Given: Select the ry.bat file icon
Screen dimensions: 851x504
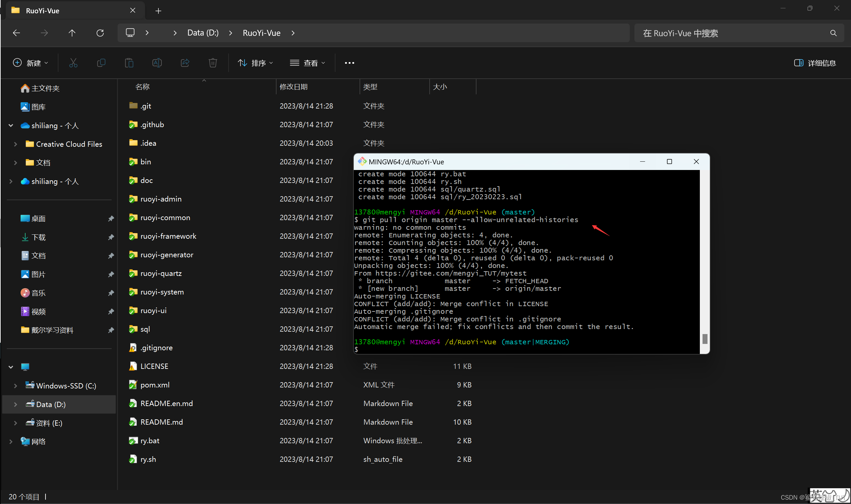Looking at the screenshot, I should click(x=133, y=441).
